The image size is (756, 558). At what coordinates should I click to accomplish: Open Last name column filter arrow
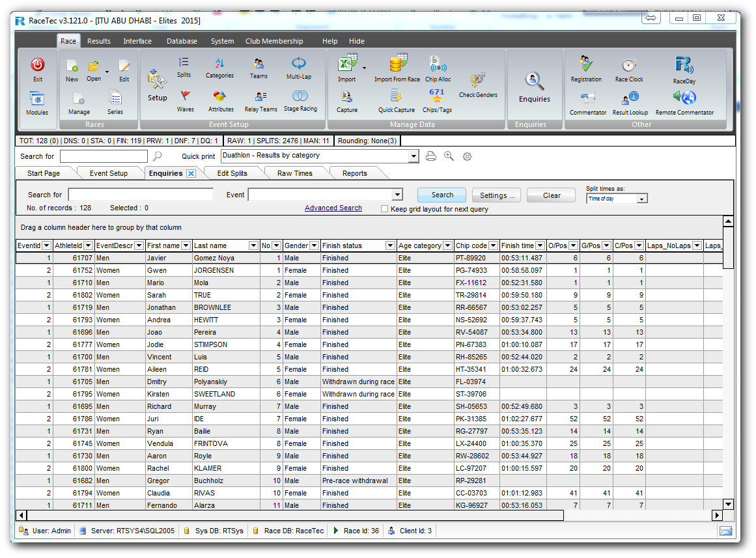click(x=253, y=245)
